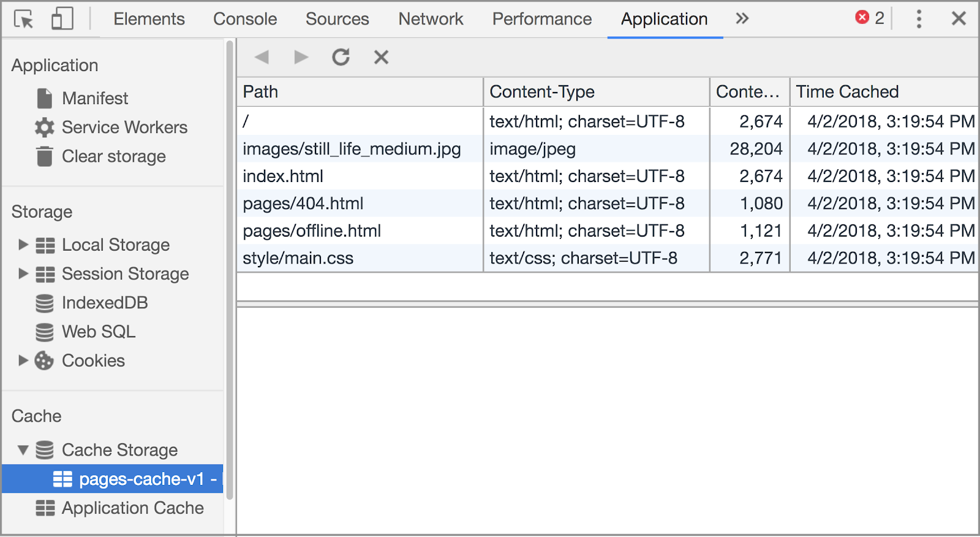
Task: Open the DevTools three-dot menu
Action: click(x=918, y=19)
